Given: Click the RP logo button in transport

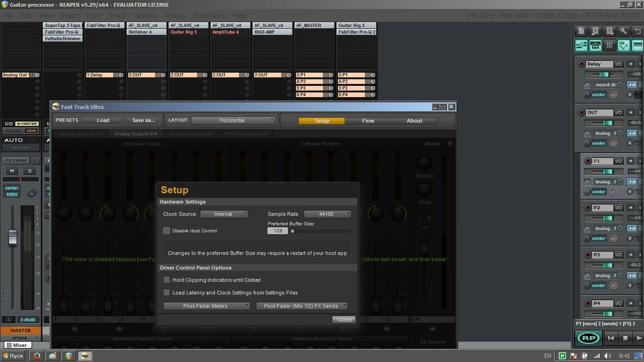Looking at the screenshot, I should coord(588,338).
